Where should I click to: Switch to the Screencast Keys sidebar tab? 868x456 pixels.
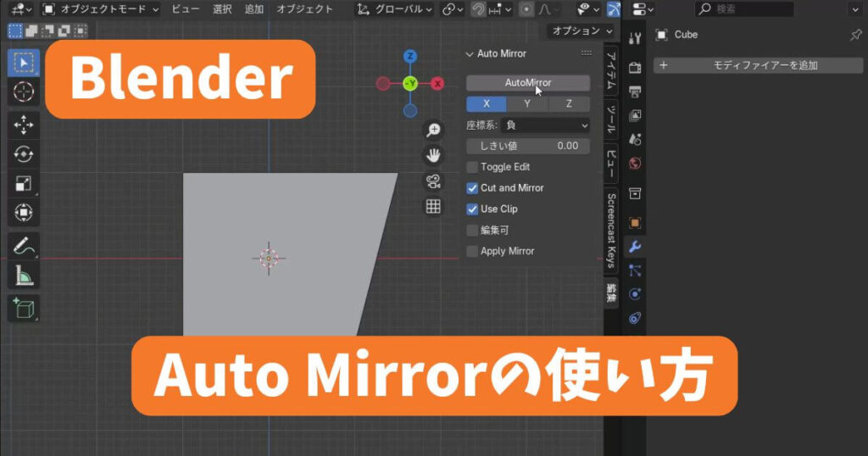pyautogui.click(x=610, y=231)
